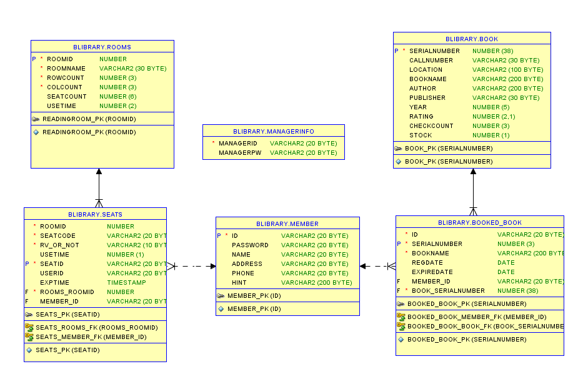
Task: Click the ADDRESS column in MEMBER table
Action: pyautogui.click(x=247, y=264)
